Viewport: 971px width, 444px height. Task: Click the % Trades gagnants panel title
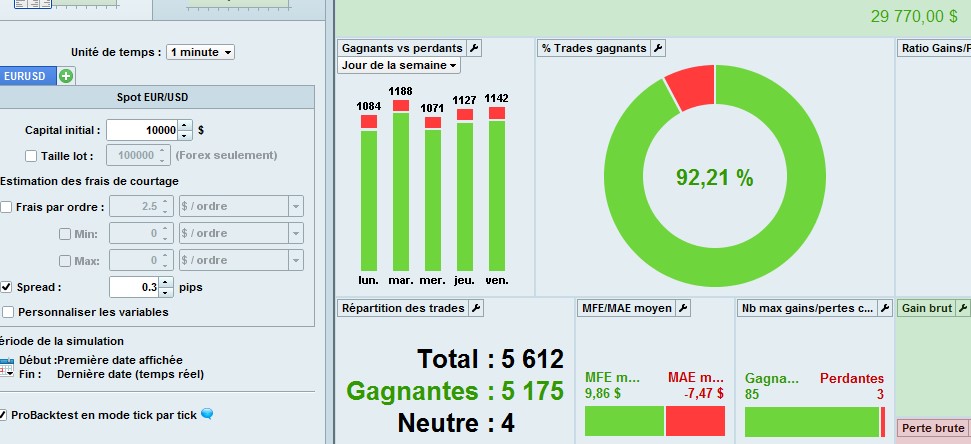point(594,48)
